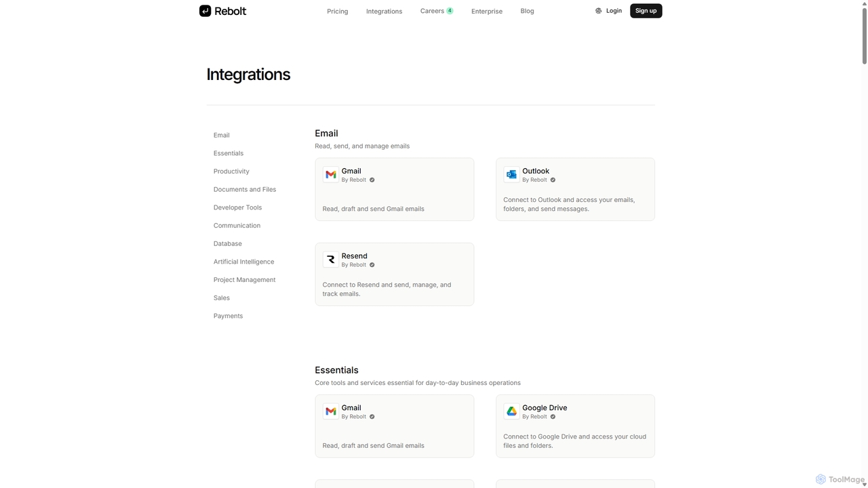Click 'Connect to Resend and send, manage' description
The height and width of the screenshot is (488, 868).
point(387,289)
